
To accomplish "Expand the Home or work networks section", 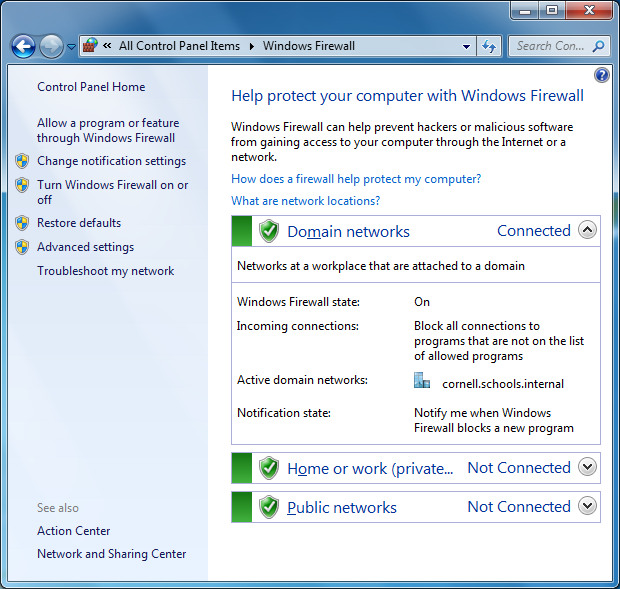I will click(x=588, y=467).
